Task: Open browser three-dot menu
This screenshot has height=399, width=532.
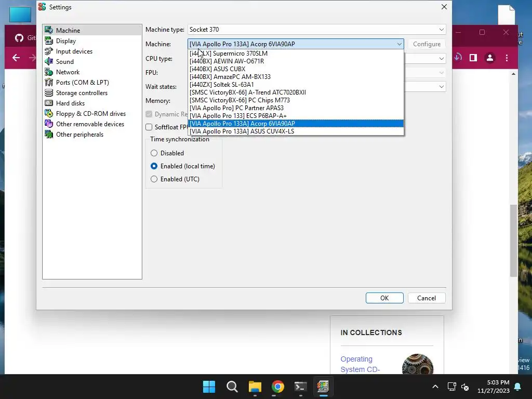Action: [507, 58]
